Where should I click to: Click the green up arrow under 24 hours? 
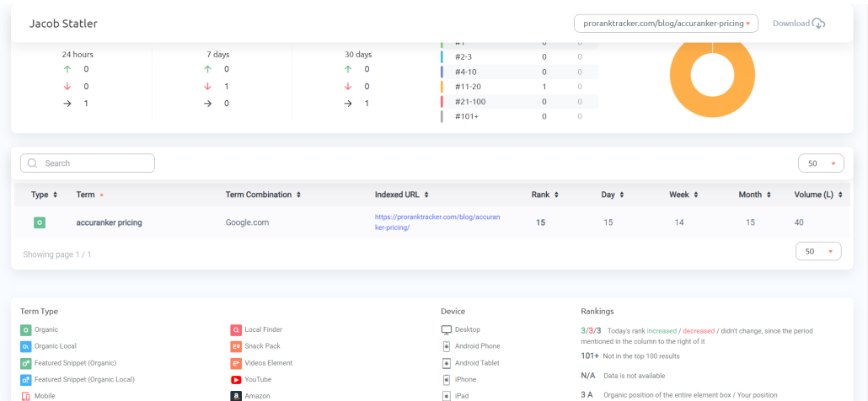pos(67,69)
